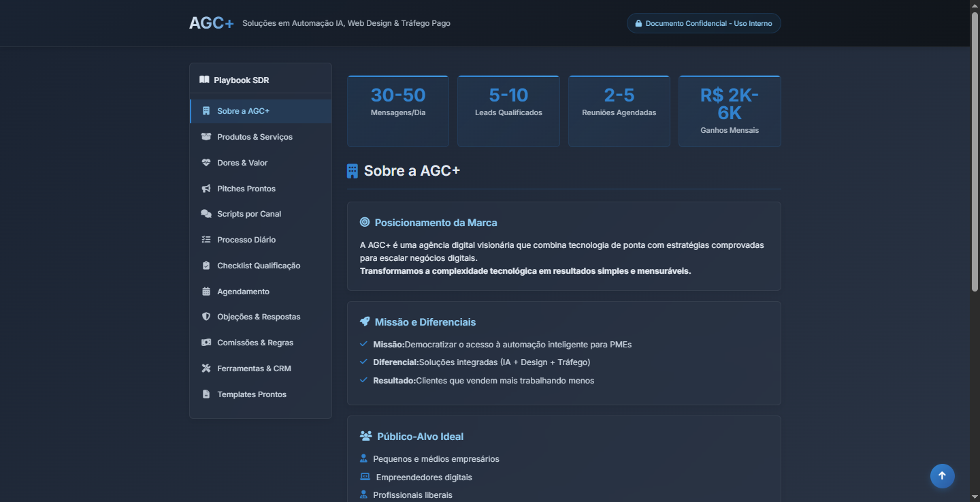
Task: Click the scroll-to-top arrow button
Action: coord(942,475)
